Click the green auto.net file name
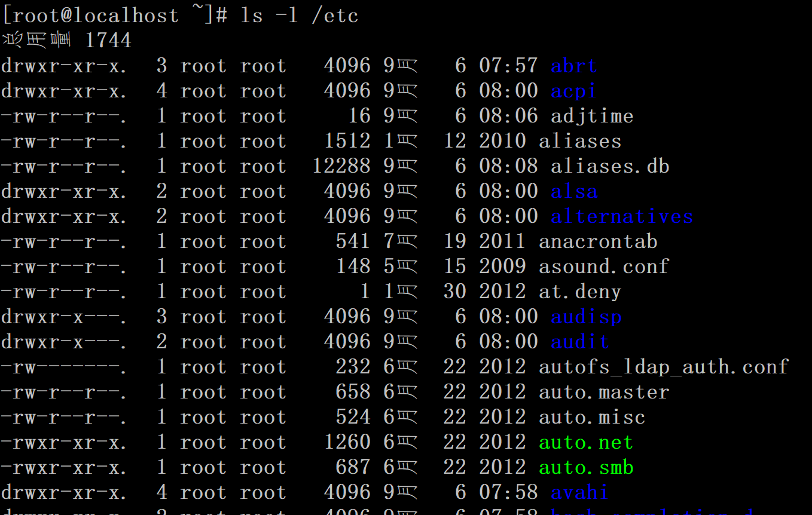Screen dimensions: 812x515 click(586, 442)
